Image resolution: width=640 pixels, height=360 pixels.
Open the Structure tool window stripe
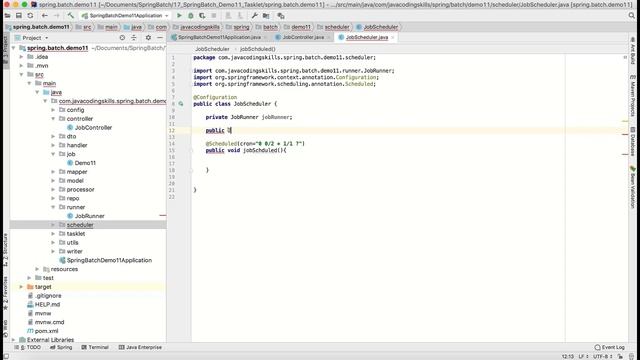pyautogui.click(x=5, y=250)
